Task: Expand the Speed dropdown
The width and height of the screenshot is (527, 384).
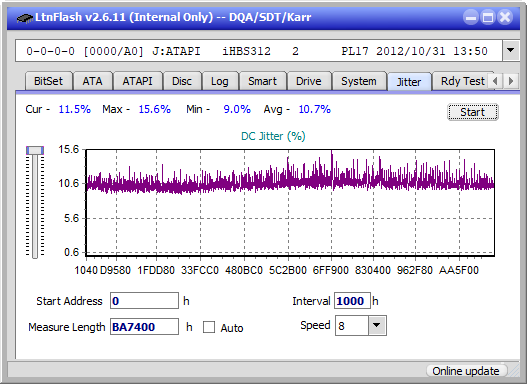Action: (377, 325)
